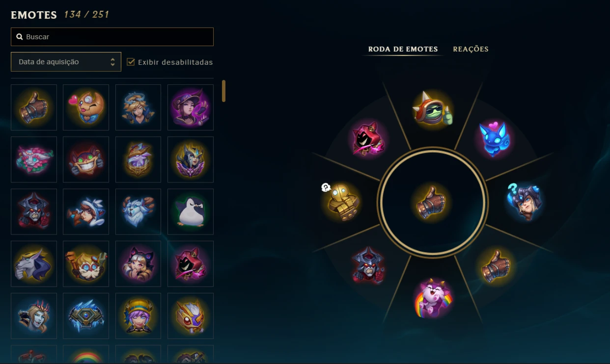The height and width of the screenshot is (364, 610).
Task: Click the sort dropdown arrows
Action: point(112,62)
